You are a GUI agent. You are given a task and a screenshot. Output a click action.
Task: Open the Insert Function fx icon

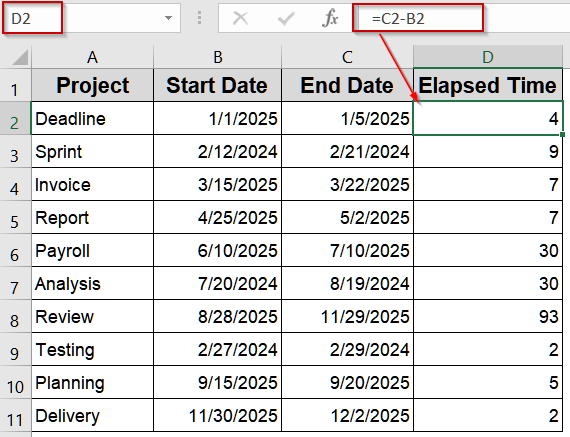click(x=330, y=18)
